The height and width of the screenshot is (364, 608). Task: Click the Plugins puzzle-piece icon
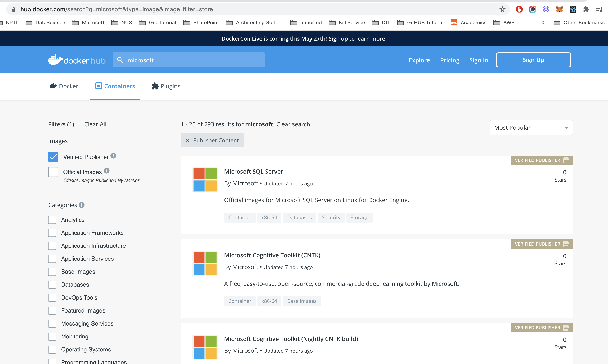(155, 86)
